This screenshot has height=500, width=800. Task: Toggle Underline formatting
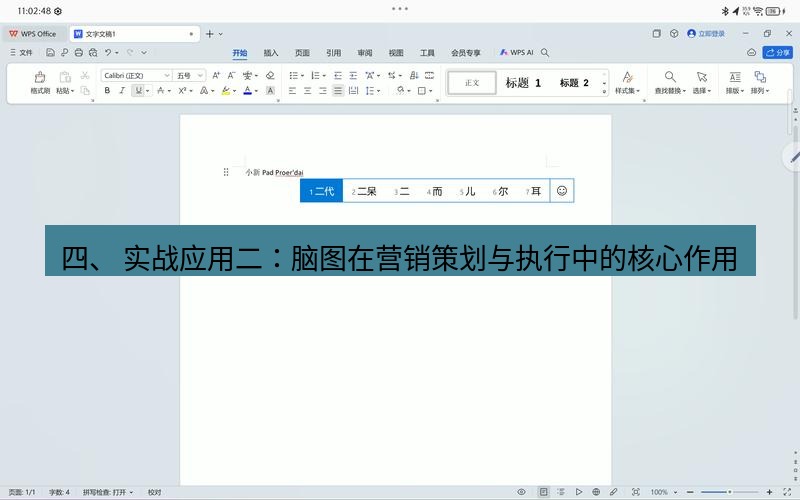(138, 91)
